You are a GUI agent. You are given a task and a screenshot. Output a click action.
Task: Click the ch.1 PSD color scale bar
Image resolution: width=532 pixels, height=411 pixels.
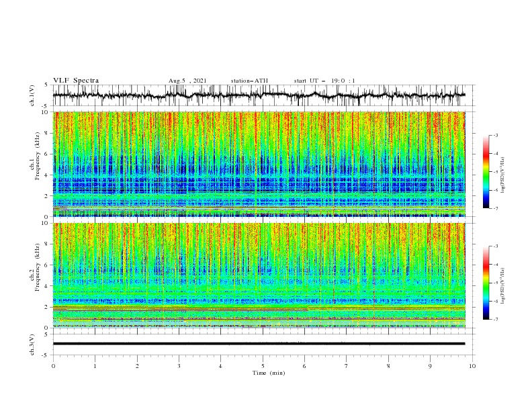point(486,172)
